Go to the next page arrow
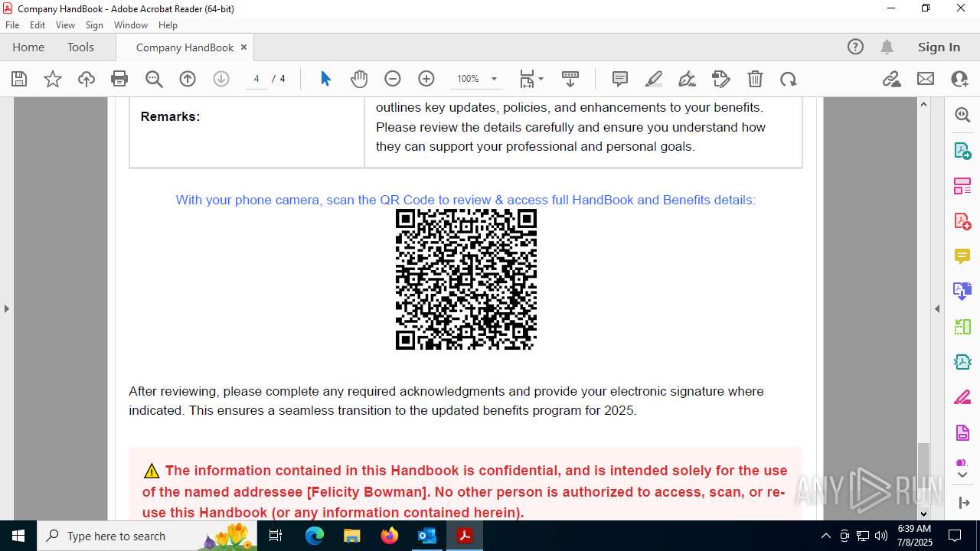The width and height of the screenshot is (980, 551). click(221, 79)
